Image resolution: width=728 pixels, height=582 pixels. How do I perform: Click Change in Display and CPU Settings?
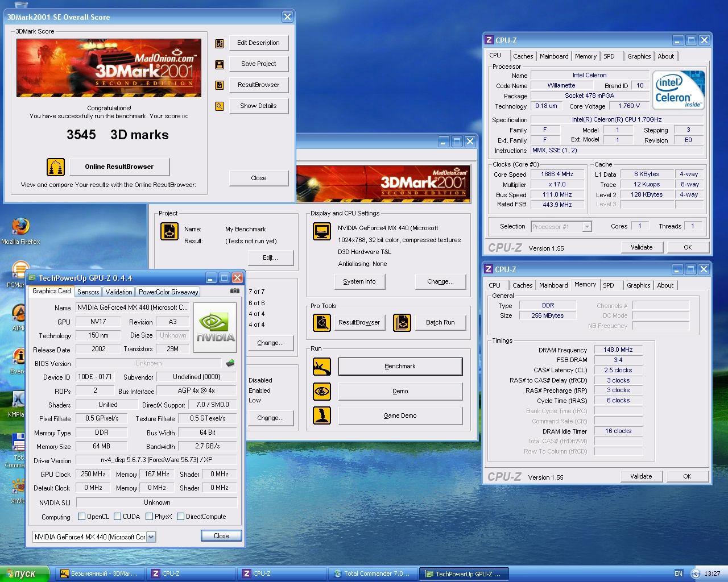click(441, 281)
